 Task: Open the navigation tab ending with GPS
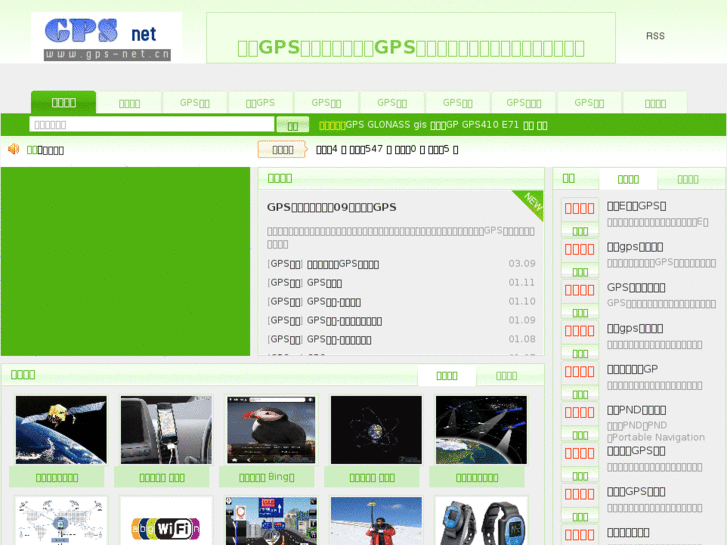point(260,103)
